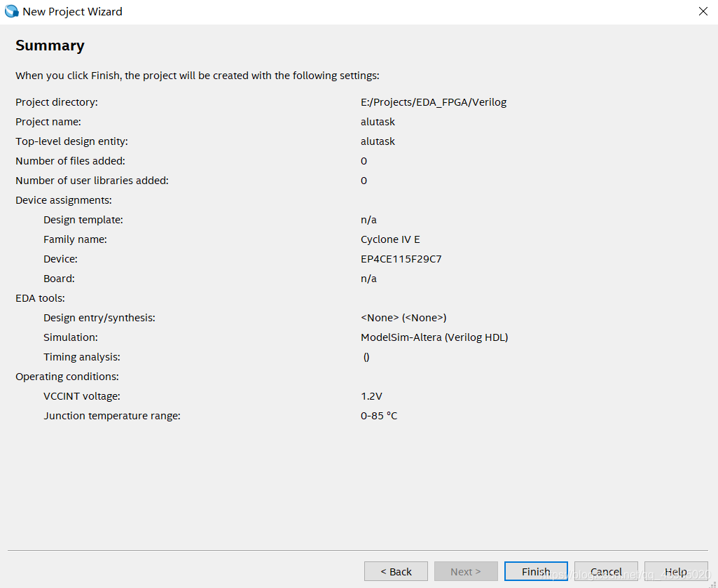Click the Cyclone IV E family name value

pos(391,239)
